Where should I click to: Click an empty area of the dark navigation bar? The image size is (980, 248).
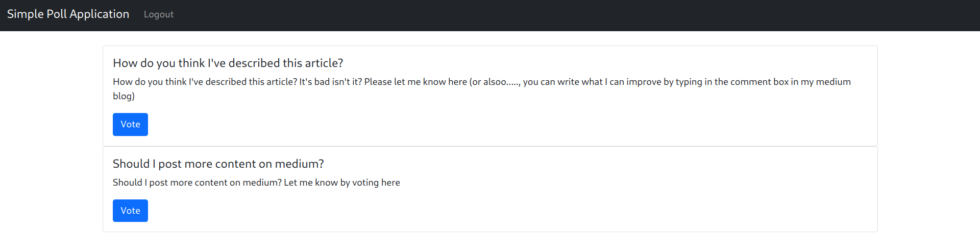[x=561, y=15]
